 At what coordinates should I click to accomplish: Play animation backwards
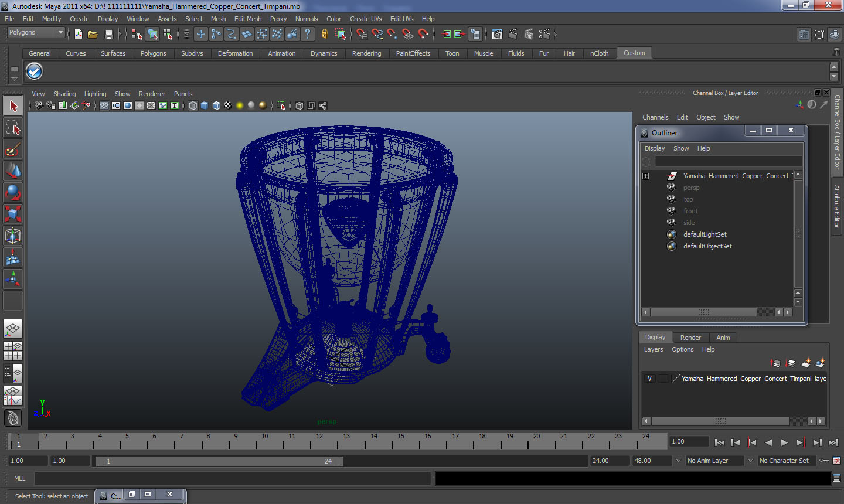tap(768, 443)
